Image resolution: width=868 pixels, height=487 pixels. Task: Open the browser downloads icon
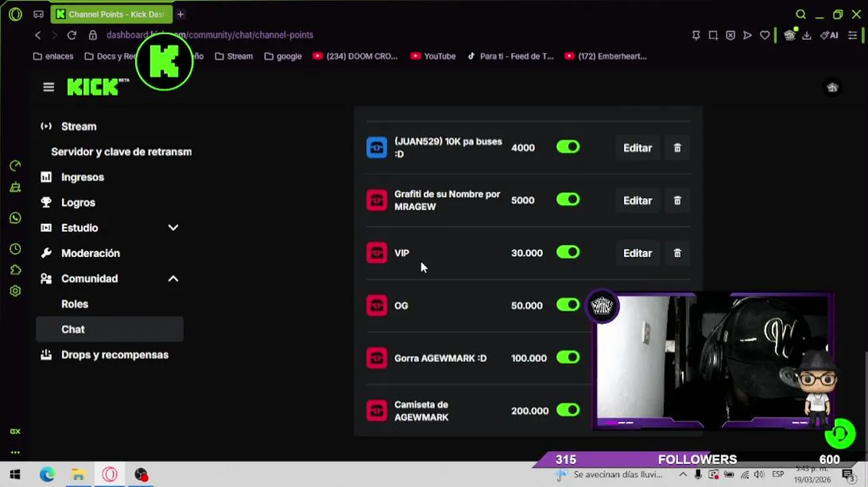coord(806,35)
